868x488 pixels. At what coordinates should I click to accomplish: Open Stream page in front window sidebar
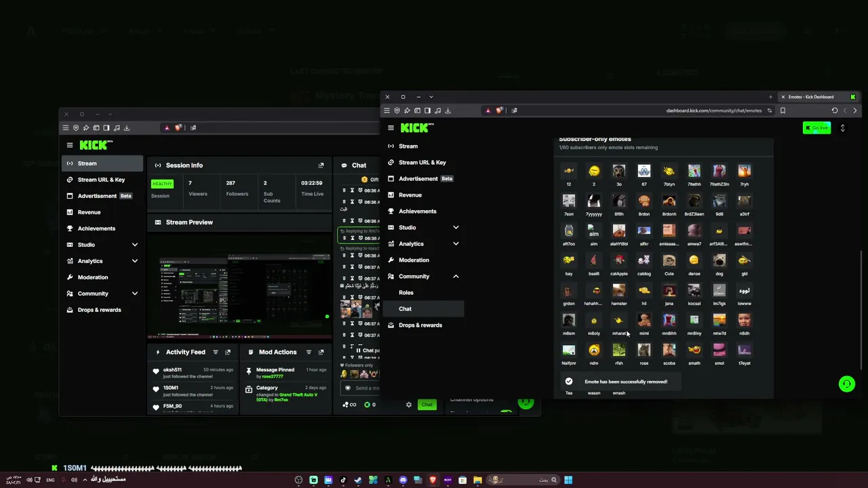tap(424, 146)
